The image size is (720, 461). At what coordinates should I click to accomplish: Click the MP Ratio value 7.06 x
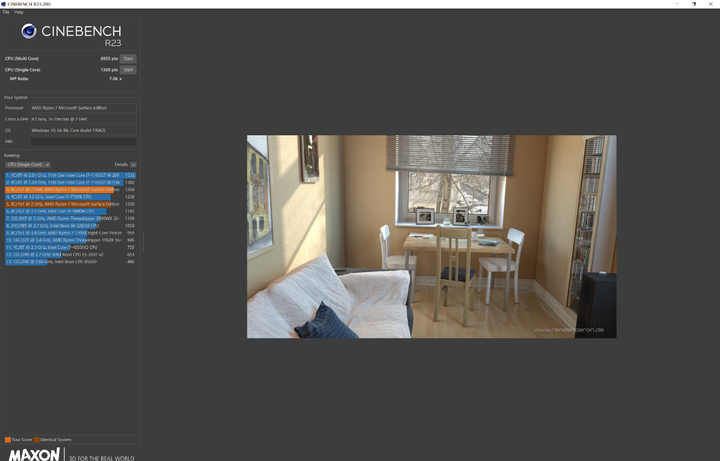click(115, 79)
